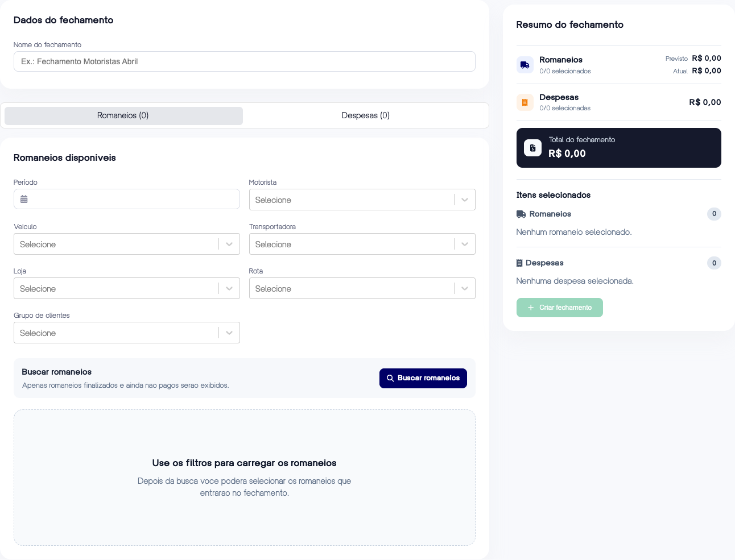
Task: Click the magnifier icon on Buscar romaneios button
Action: pyautogui.click(x=390, y=378)
